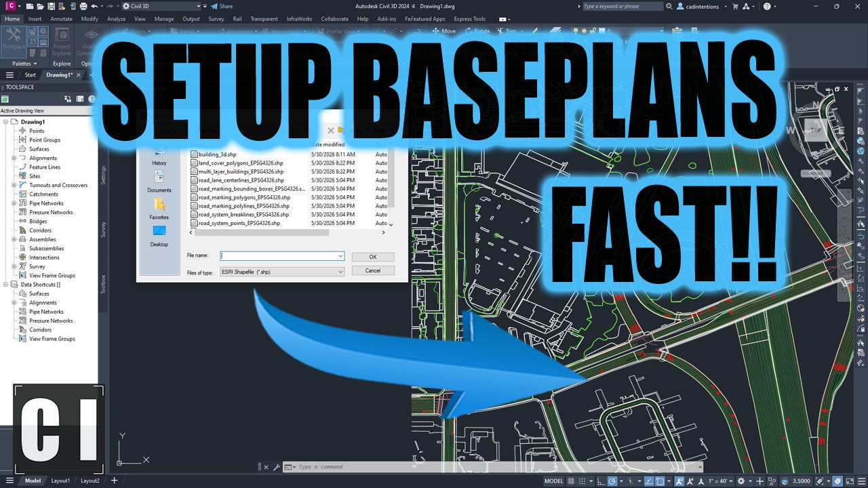Click the Plot printer icon

[83, 6]
